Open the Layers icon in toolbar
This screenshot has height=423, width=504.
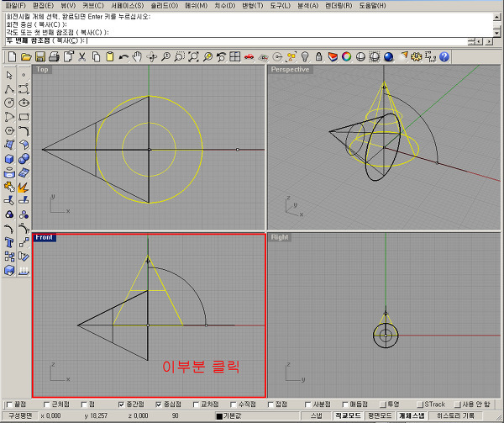tap(333, 57)
